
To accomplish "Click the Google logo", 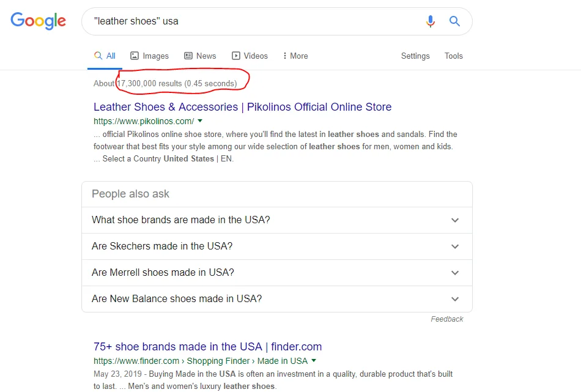I will point(38,21).
